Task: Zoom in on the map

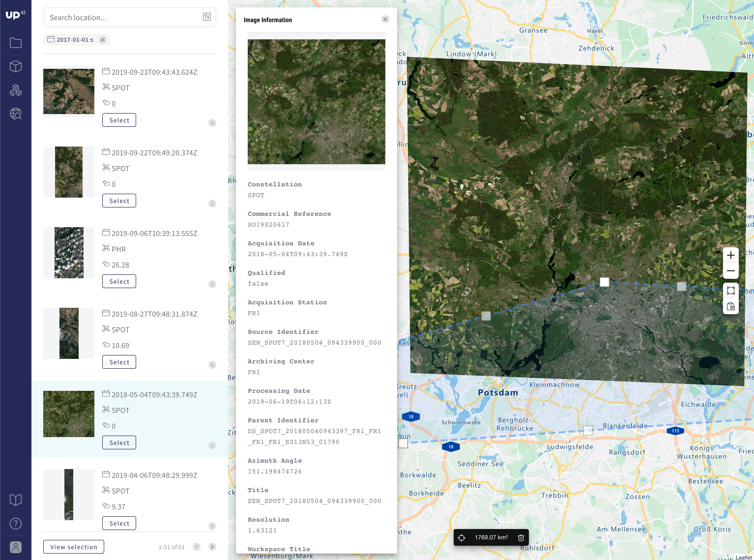Action: [x=731, y=255]
